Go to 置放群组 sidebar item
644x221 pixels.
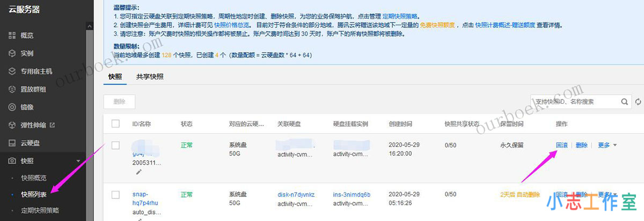33,89
